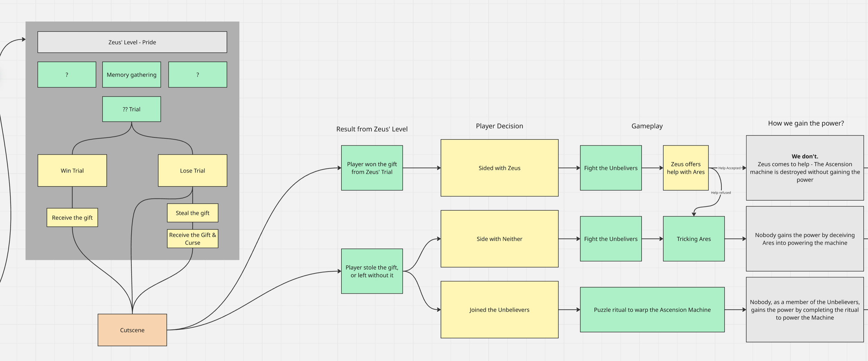
Task: Click the ?? Trial node
Action: tap(131, 109)
